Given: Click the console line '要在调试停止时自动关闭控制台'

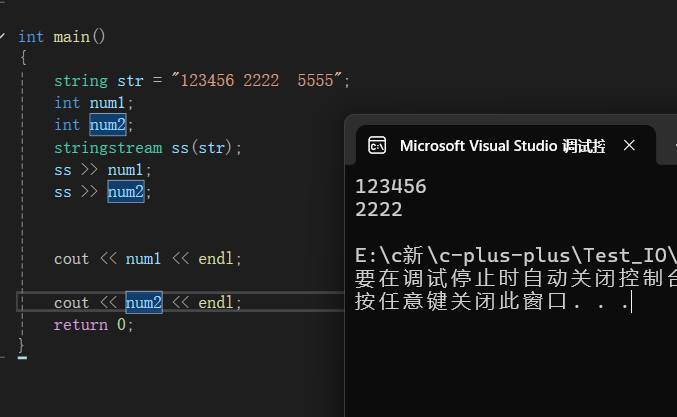Looking at the screenshot, I should click(516, 278).
